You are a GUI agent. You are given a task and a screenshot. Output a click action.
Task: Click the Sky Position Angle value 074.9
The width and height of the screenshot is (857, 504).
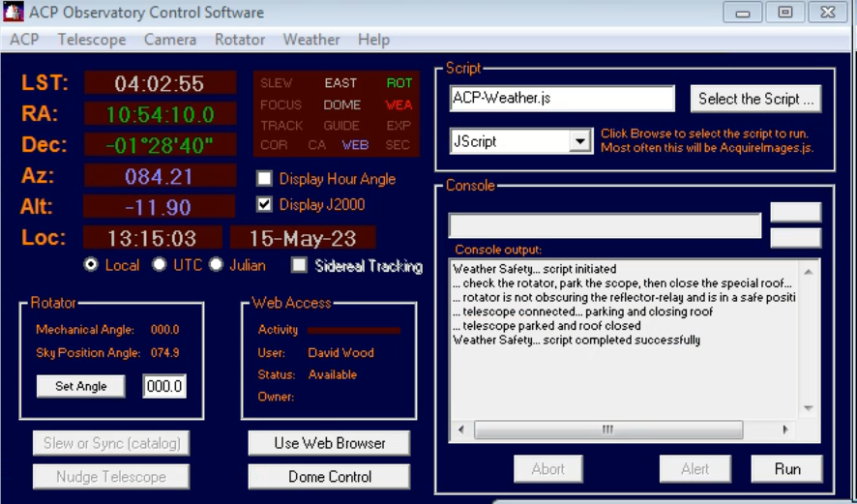164,352
